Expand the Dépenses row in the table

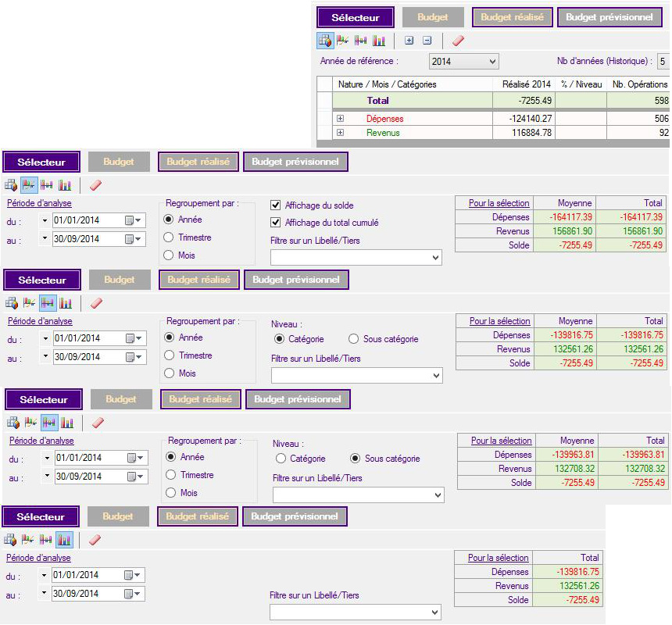pyautogui.click(x=340, y=119)
